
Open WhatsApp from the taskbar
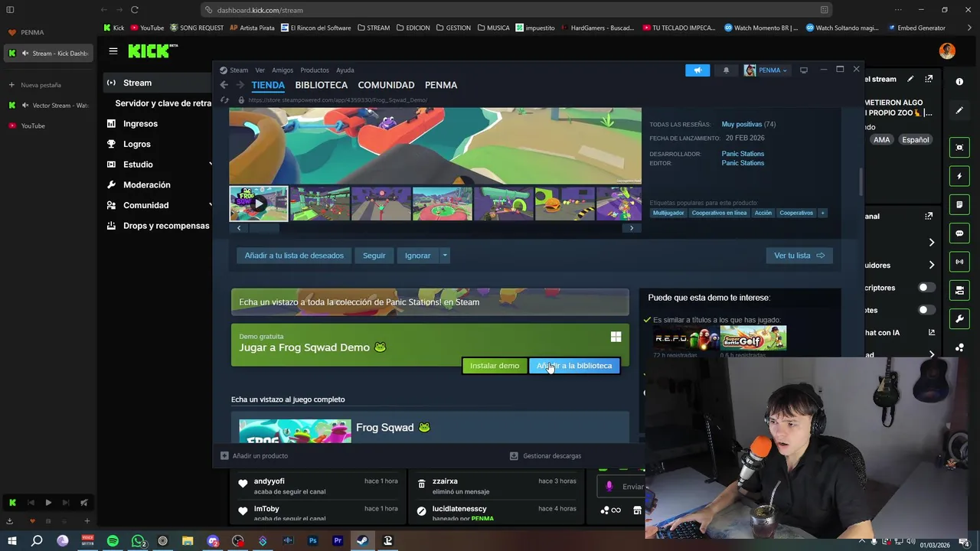coord(138,541)
